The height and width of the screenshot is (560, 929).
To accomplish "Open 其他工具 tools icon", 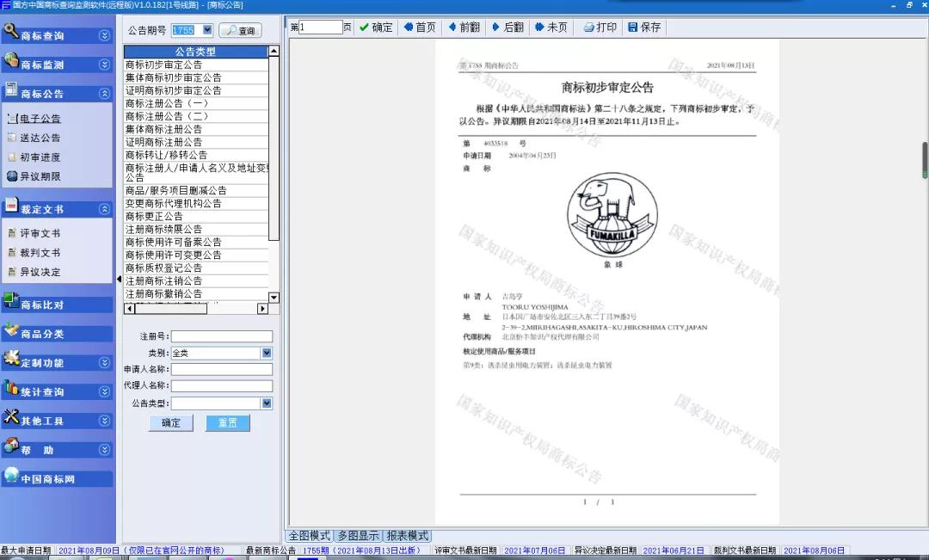I will coord(11,418).
